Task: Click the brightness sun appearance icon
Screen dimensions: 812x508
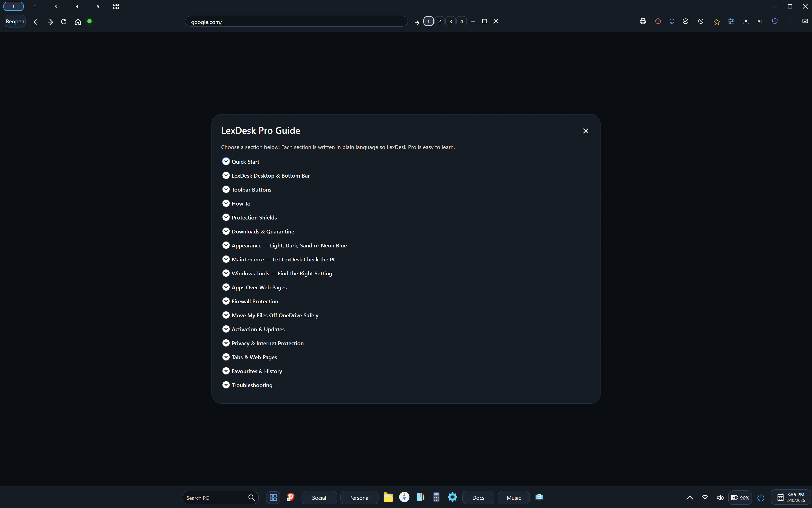Action: (x=746, y=22)
